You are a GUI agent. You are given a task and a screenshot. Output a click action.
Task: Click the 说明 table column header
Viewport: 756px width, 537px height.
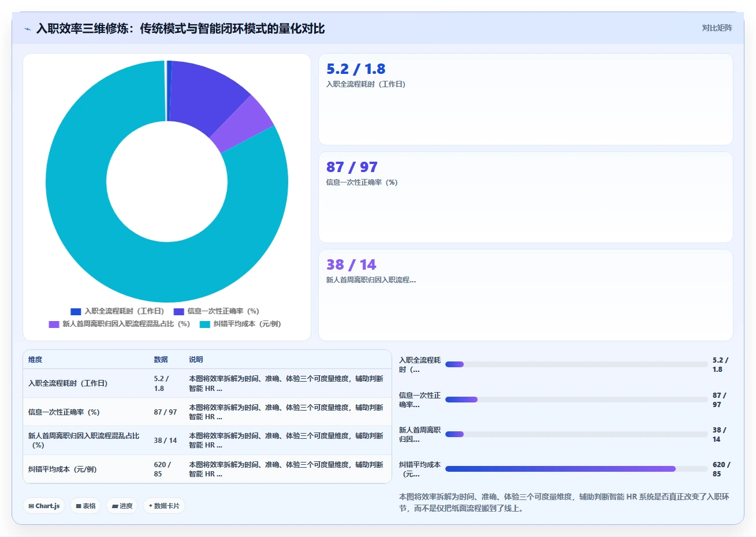tap(196, 360)
